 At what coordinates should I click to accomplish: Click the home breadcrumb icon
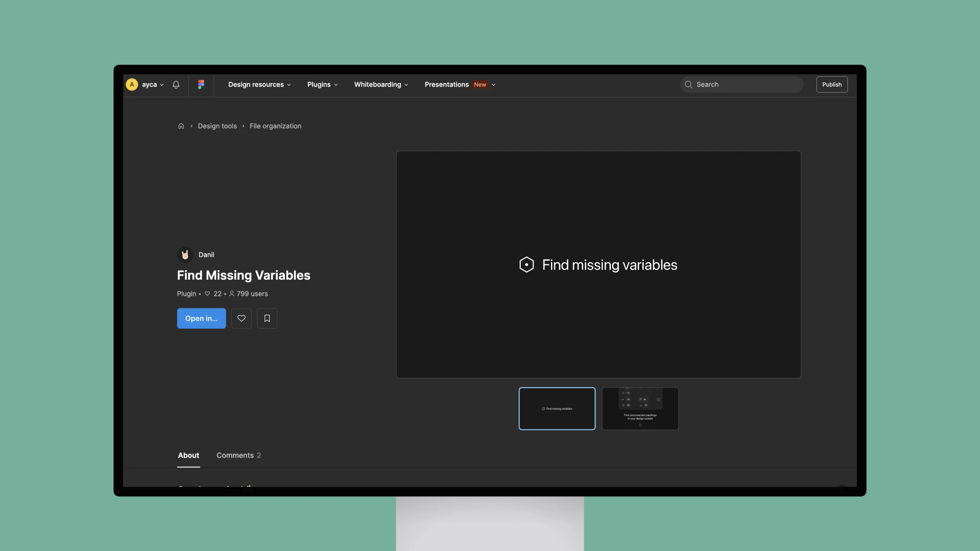coord(181,126)
